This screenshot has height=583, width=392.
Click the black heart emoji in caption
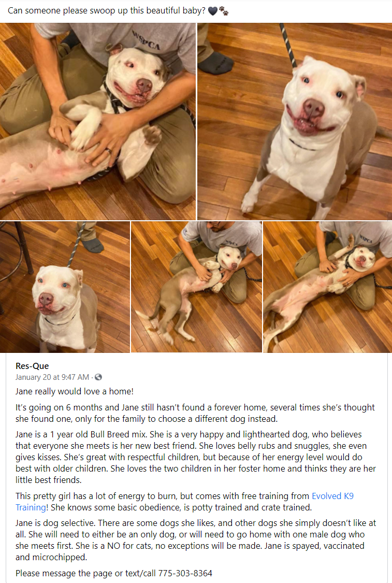(212, 11)
